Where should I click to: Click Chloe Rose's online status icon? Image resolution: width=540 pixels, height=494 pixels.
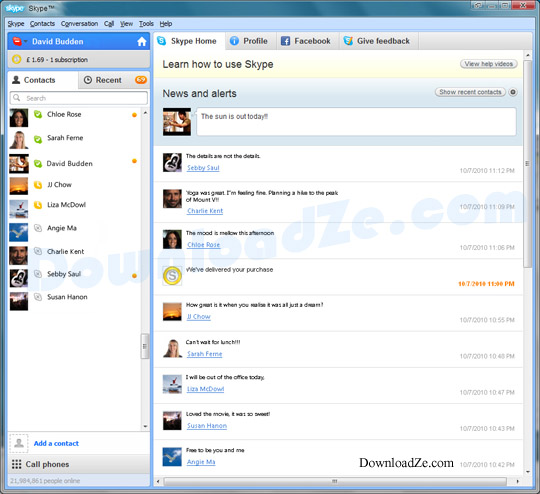[x=38, y=114]
